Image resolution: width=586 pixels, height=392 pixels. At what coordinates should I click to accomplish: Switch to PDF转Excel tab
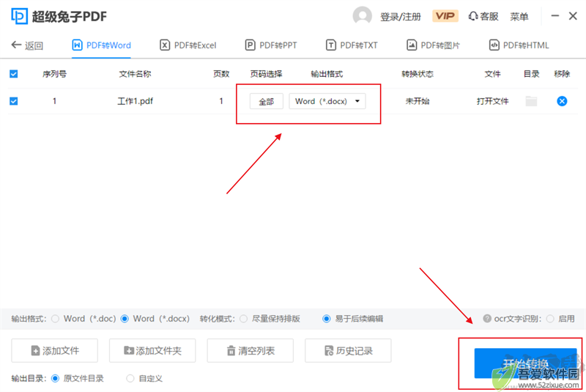(x=188, y=45)
